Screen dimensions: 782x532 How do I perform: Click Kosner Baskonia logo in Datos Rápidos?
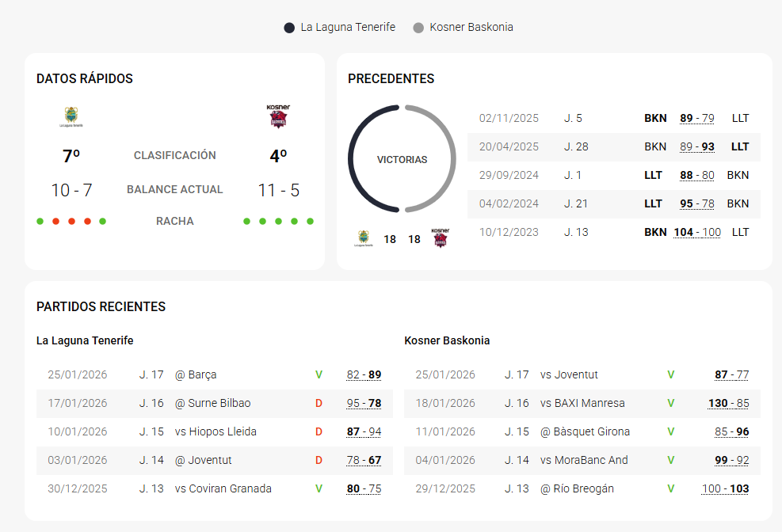pos(278,116)
